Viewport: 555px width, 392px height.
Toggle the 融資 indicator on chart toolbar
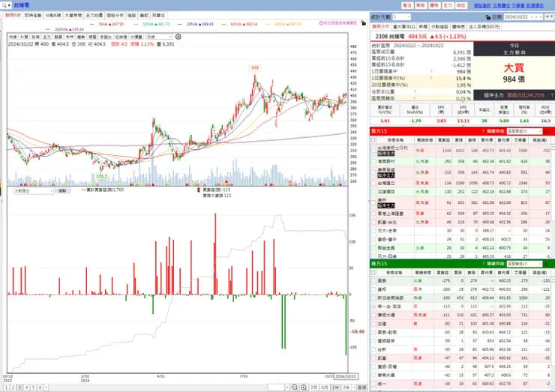58,37
